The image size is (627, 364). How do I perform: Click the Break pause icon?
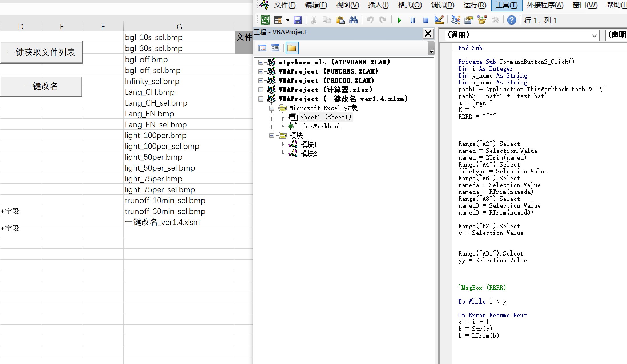pyautogui.click(x=413, y=20)
